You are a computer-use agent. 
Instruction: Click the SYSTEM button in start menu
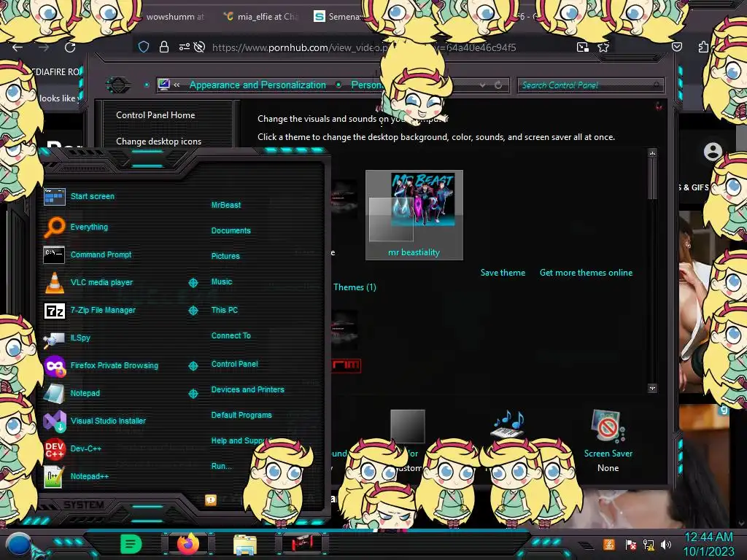click(x=84, y=505)
